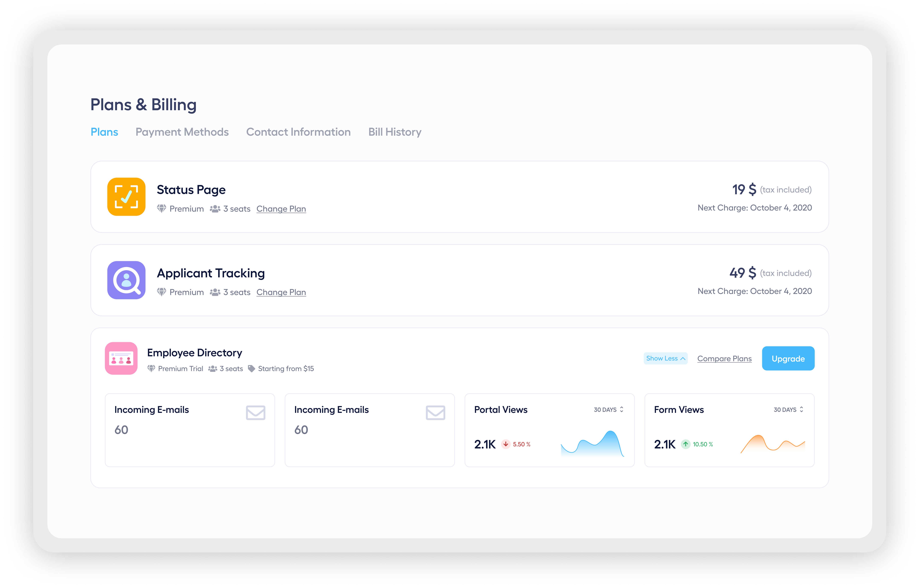Click the Starting from $15 text
This screenshot has width=919, height=588.
click(x=286, y=368)
